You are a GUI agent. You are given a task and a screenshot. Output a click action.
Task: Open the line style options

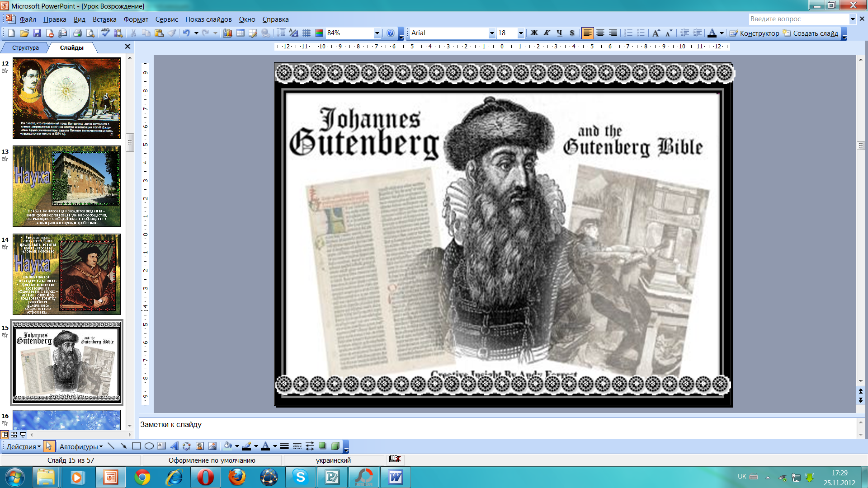pos(284,446)
